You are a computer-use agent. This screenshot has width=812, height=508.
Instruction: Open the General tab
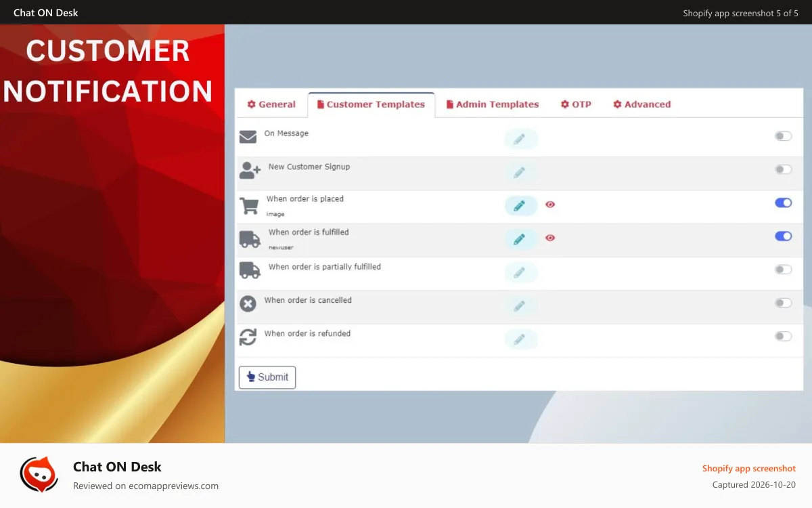(x=271, y=104)
